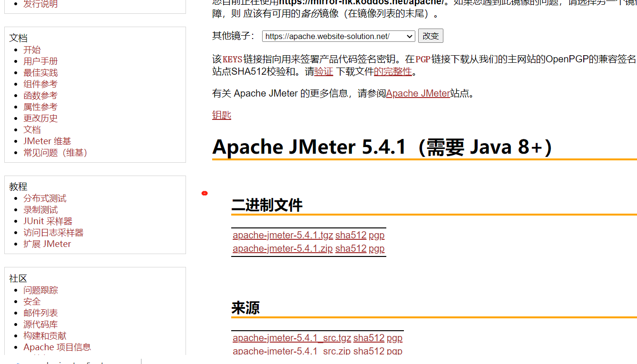Screen dimensions: 637x364
Task: Open the 更改历史 link
Action: [40, 118]
